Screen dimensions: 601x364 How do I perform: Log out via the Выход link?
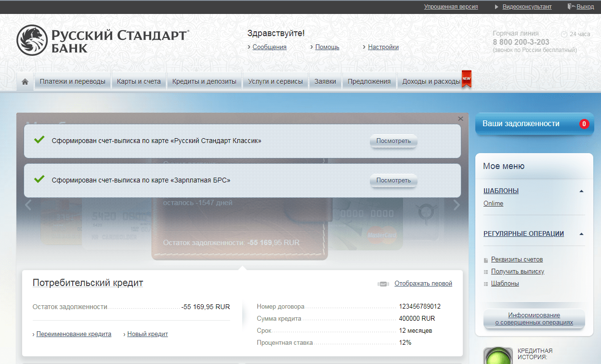(585, 7)
